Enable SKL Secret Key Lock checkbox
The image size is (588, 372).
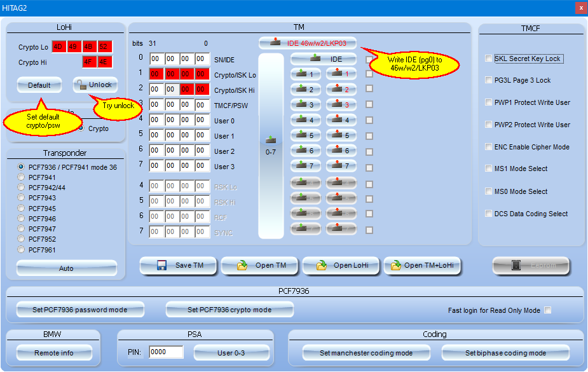488,58
